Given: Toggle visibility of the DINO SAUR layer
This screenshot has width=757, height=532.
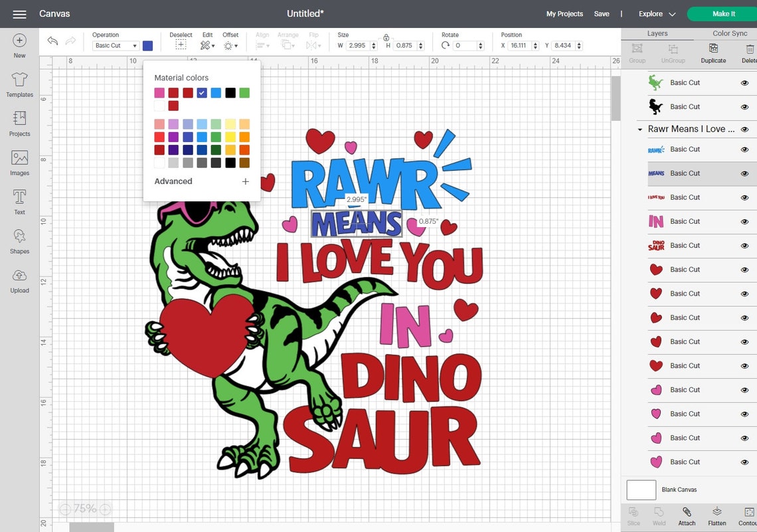Looking at the screenshot, I should [745, 245].
